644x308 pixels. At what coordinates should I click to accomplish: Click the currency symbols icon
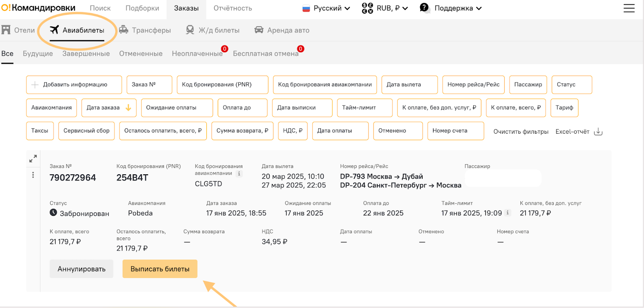pyautogui.click(x=367, y=8)
